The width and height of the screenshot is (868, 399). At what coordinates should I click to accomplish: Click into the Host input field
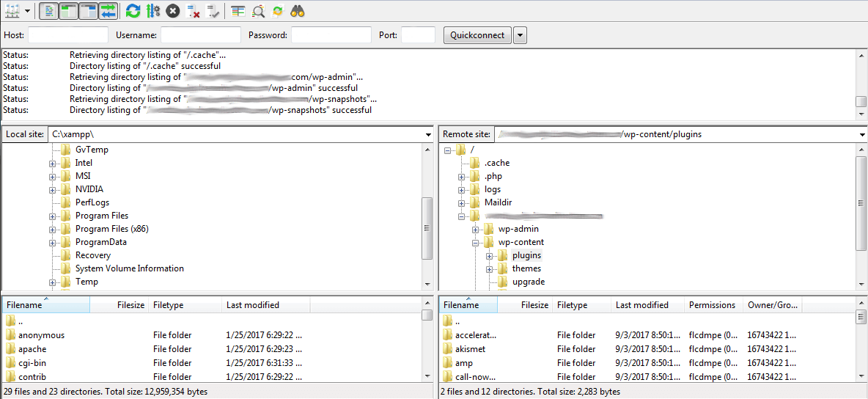[x=67, y=35]
